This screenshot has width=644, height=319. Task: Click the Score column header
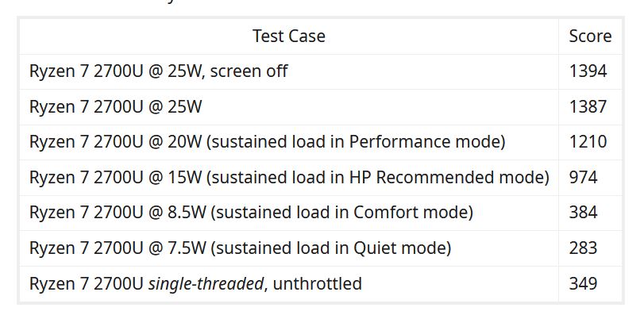[x=590, y=37]
